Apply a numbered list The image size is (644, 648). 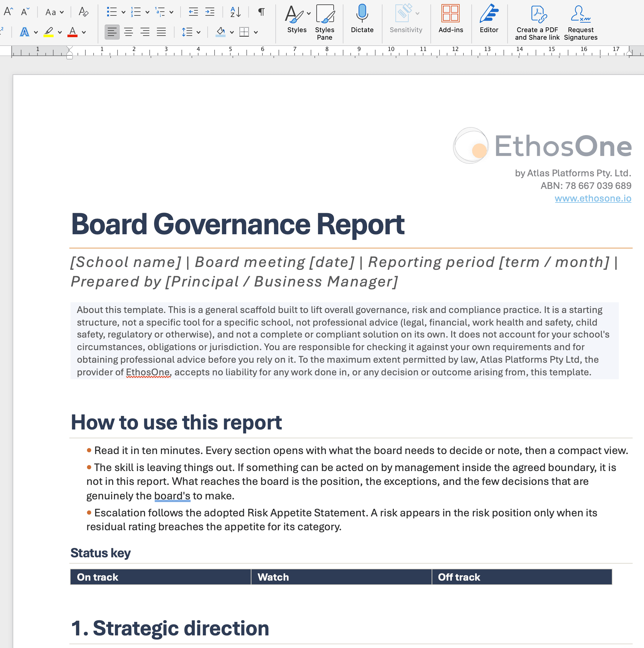[135, 12]
